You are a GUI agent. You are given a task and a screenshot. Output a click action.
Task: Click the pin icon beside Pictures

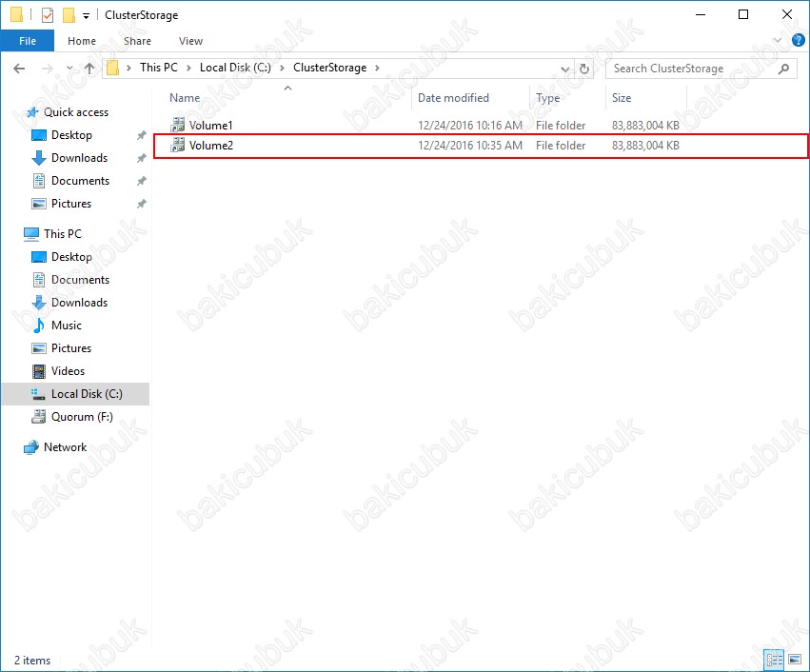point(141,204)
